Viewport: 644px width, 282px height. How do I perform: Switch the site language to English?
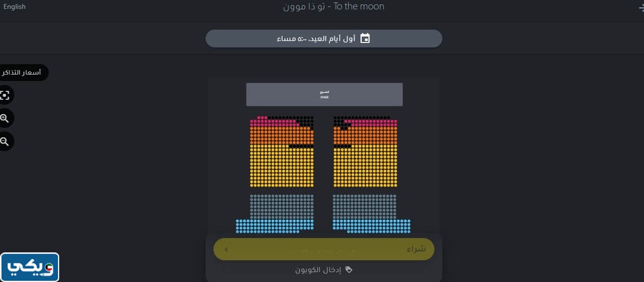point(14,6)
